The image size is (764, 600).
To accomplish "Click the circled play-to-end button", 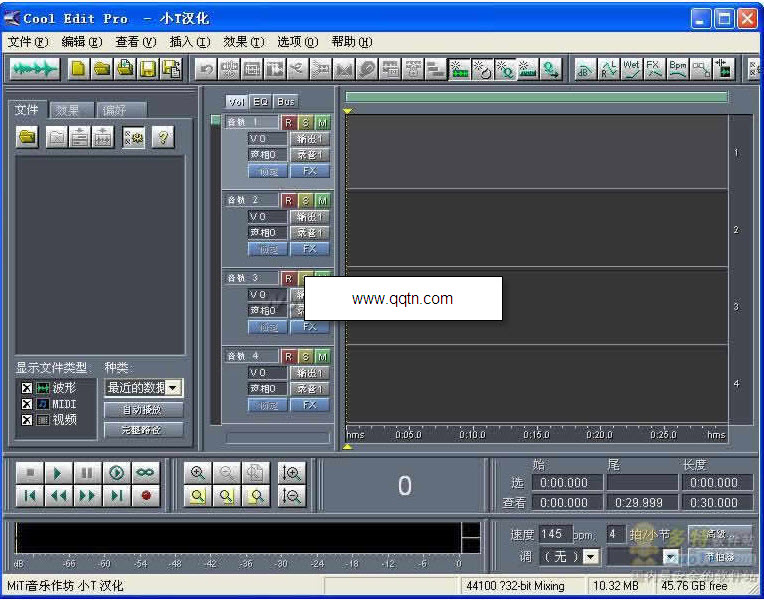I will [116, 473].
